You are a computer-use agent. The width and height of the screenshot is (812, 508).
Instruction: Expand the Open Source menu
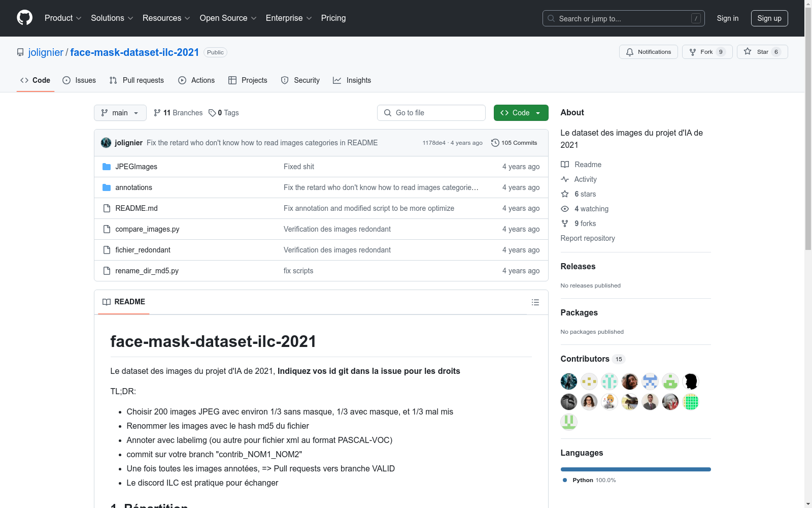point(228,18)
